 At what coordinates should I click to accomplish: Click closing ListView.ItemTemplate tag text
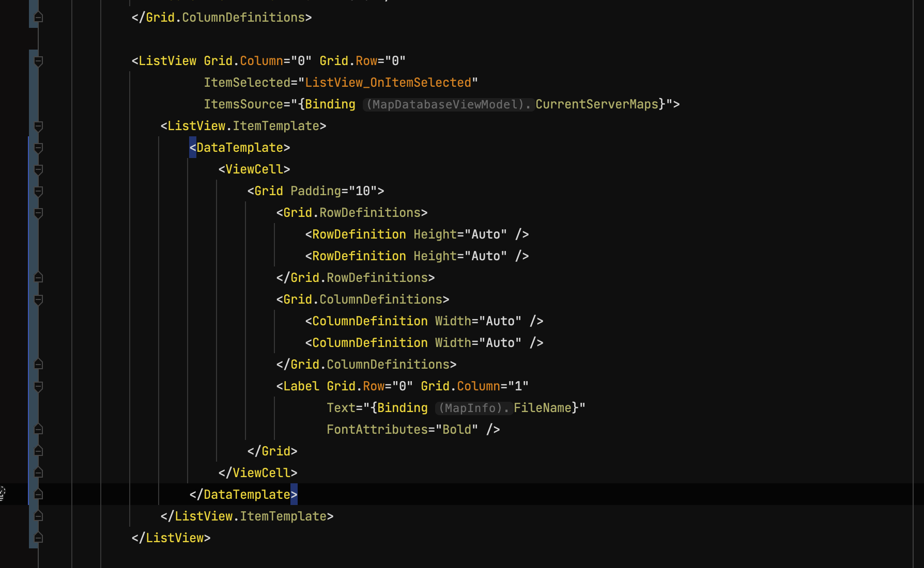point(247,516)
